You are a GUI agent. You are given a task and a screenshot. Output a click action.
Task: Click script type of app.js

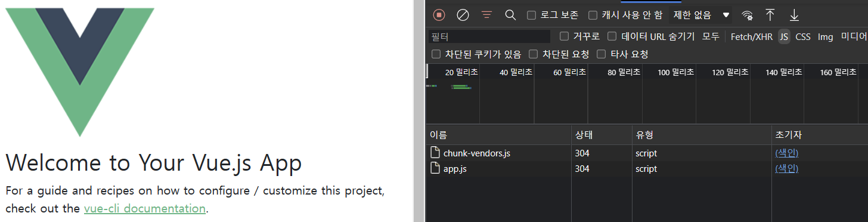click(646, 168)
